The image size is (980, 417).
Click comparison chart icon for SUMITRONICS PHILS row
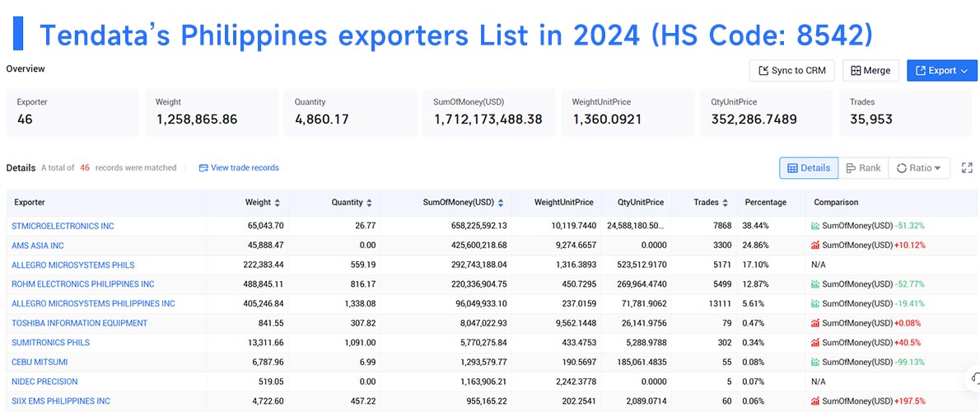[x=815, y=342]
